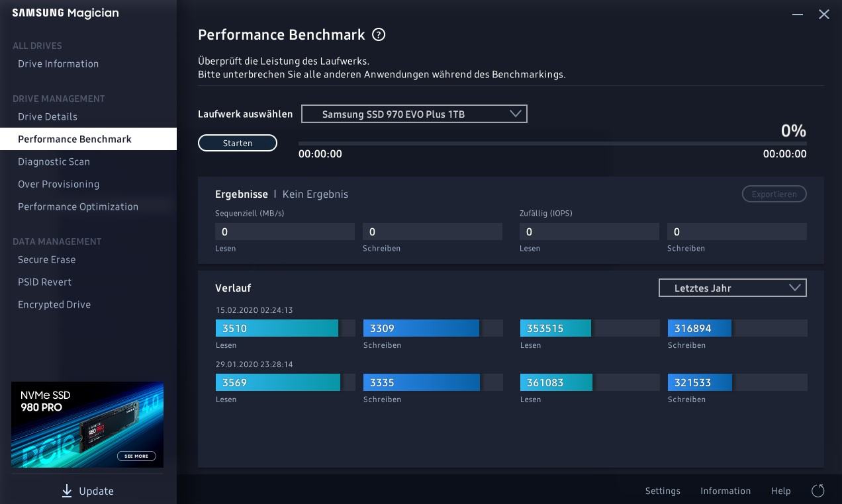Click the 3510 read history bar
The image size is (842, 504).
tap(285, 328)
